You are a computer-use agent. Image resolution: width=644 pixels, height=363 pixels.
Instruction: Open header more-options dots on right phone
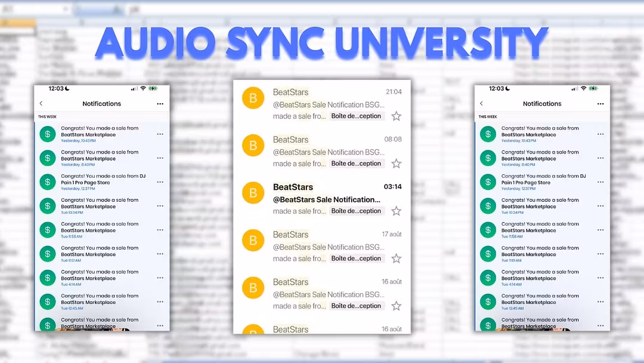(x=600, y=104)
